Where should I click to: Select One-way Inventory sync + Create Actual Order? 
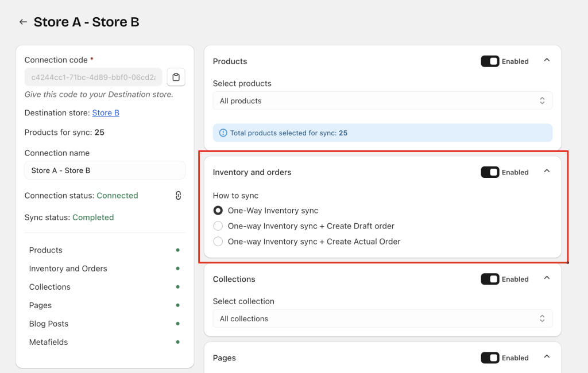(218, 242)
